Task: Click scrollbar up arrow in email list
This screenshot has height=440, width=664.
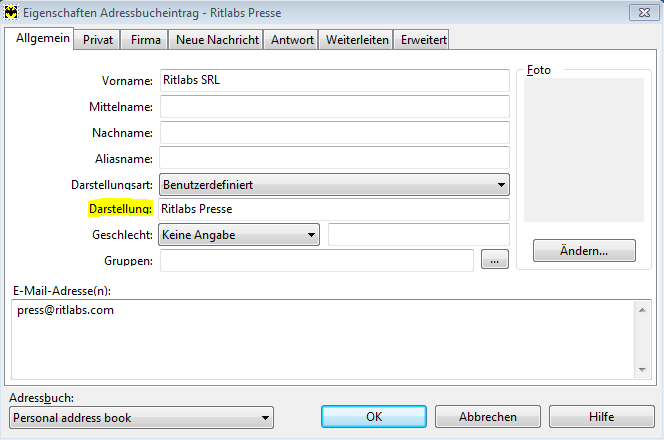Action: click(x=642, y=310)
